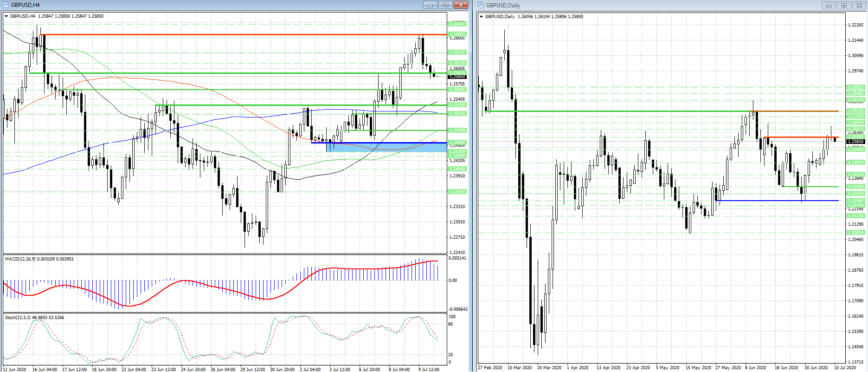Click the 1.32265 value on the Daily price scale
Screen dimensions: 868x372
pos(855,25)
